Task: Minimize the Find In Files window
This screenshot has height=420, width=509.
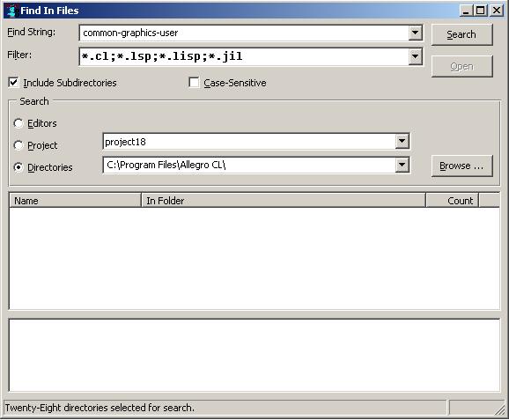Action: 466,11
